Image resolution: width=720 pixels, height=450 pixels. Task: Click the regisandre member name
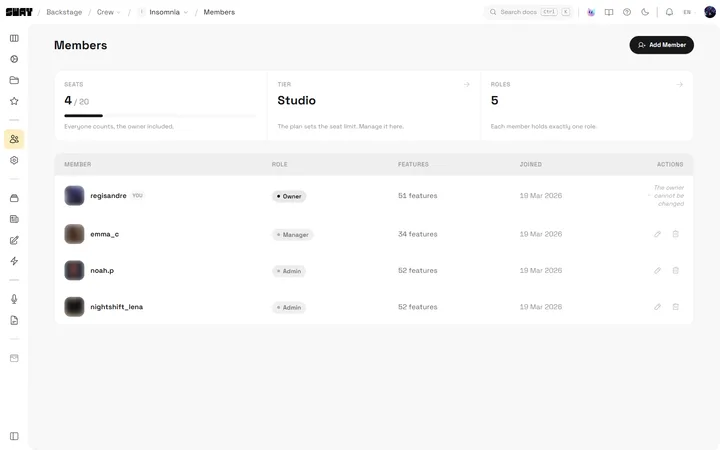tap(108, 196)
